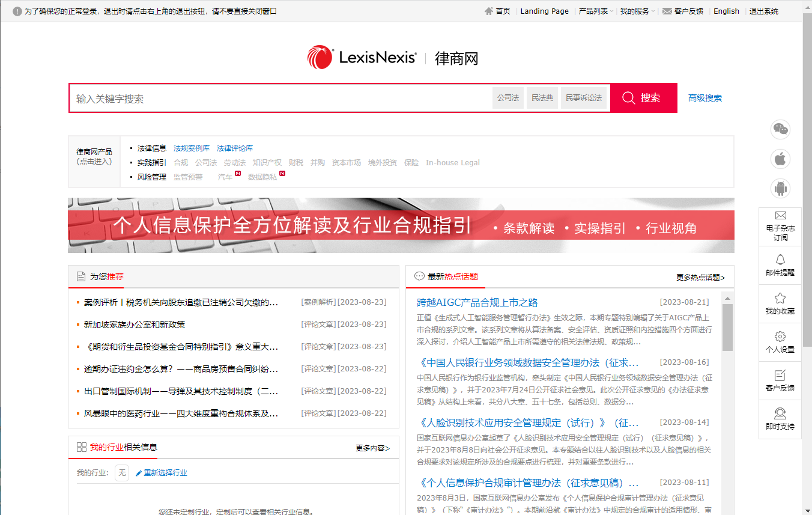This screenshot has height=515, width=812.
Task: Open 我的收藏 star icon
Action: click(x=780, y=298)
